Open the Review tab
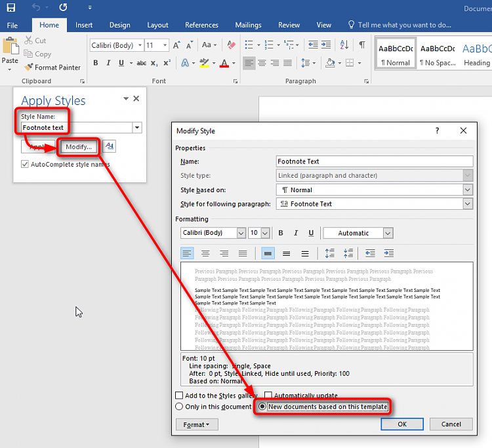Viewport: 492px width, 448px height. click(x=289, y=25)
